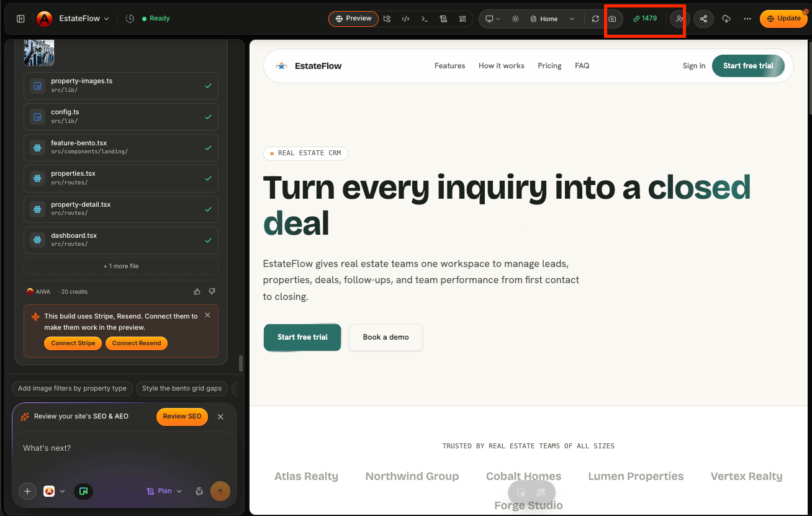Image resolution: width=812 pixels, height=516 pixels.
Task: Click the apps grid icon in toolbar
Action: pos(462,19)
